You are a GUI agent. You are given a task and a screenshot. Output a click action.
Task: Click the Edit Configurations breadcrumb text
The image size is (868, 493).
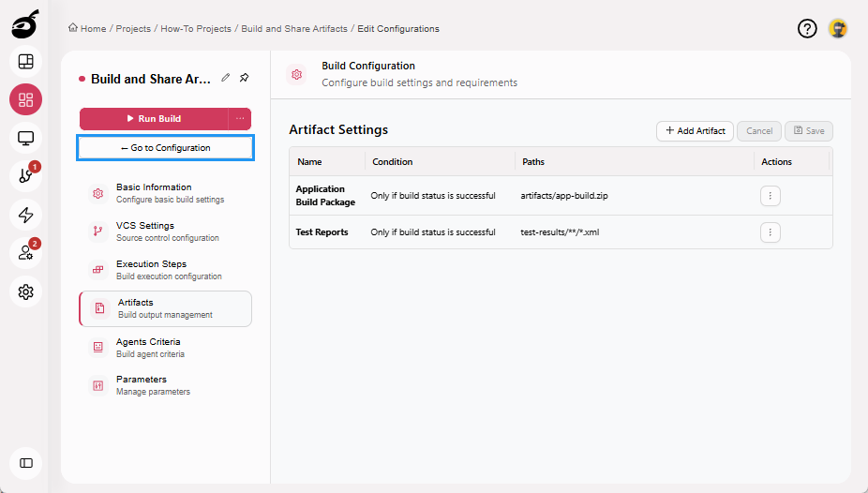coord(398,29)
